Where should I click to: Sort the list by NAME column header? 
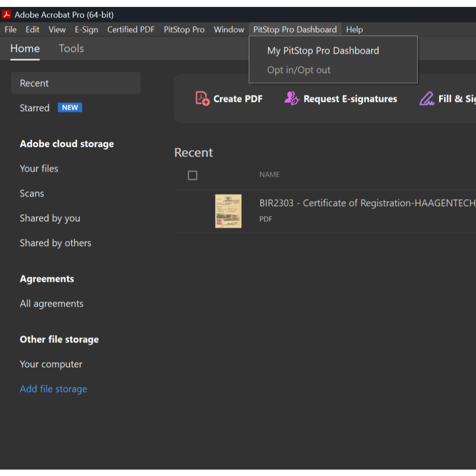[x=270, y=175]
